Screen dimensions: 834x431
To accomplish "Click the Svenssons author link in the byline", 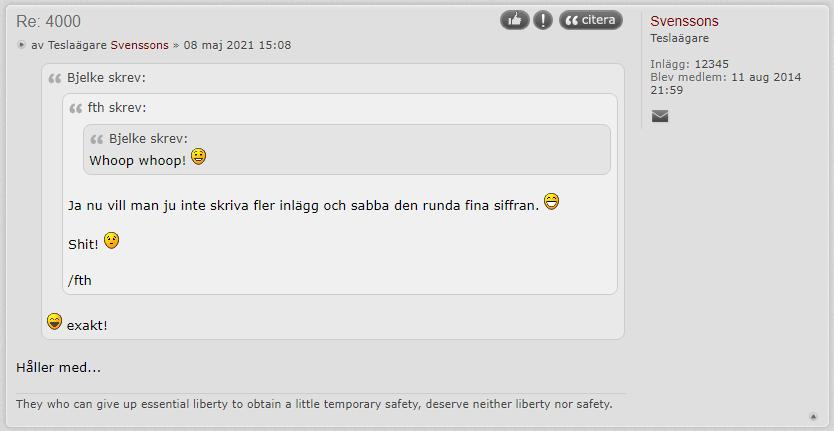I will (139, 45).
